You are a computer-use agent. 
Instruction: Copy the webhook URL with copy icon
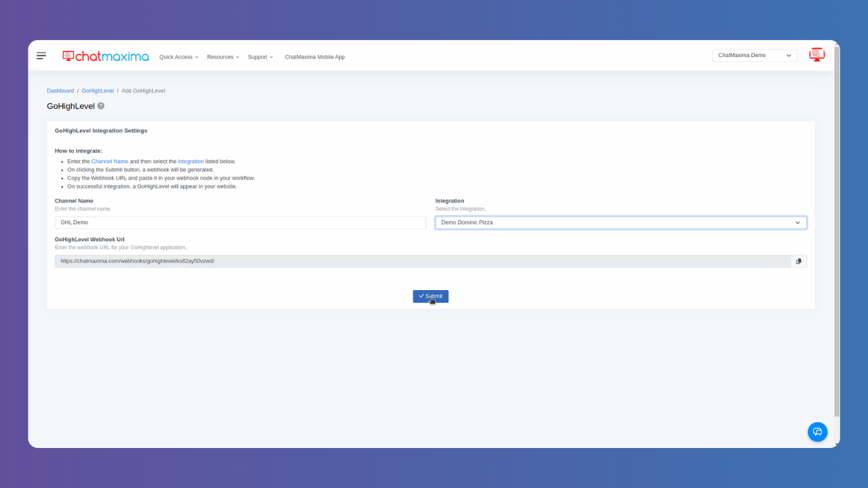799,261
